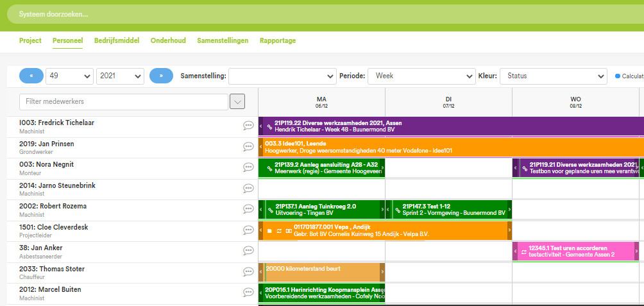Click repeat icon on 12345.1 Test uren accorderen
This screenshot has height=306, width=644.
coord(523,251)
